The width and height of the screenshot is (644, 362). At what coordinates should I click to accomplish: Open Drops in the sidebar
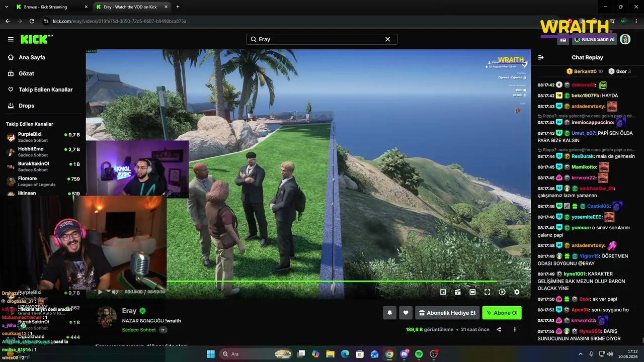(26, 106)
